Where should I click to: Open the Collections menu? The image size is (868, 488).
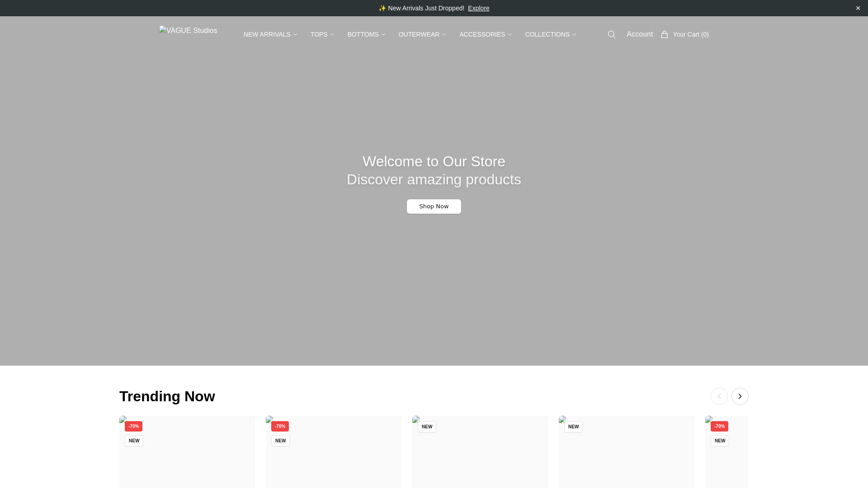click(x=550, y=34)
